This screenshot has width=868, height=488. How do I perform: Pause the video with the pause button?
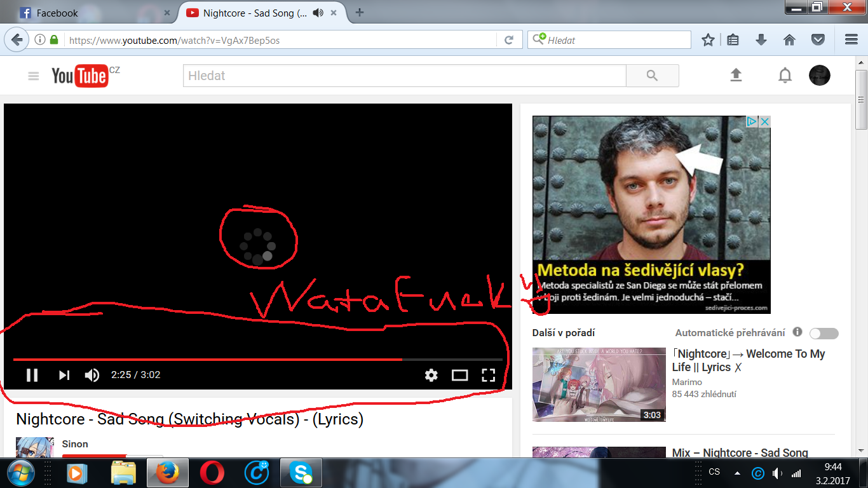click(x=32, y=375)
